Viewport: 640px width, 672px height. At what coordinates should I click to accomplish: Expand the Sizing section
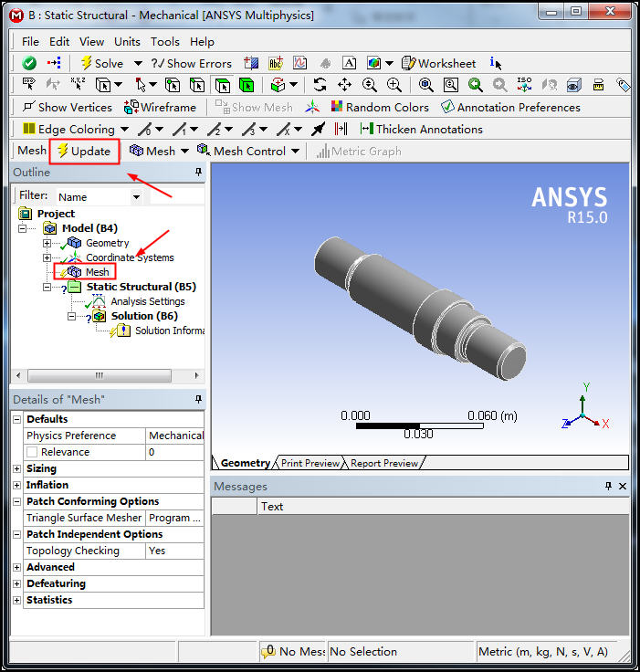pyautogui.click(x=16, y=468)
